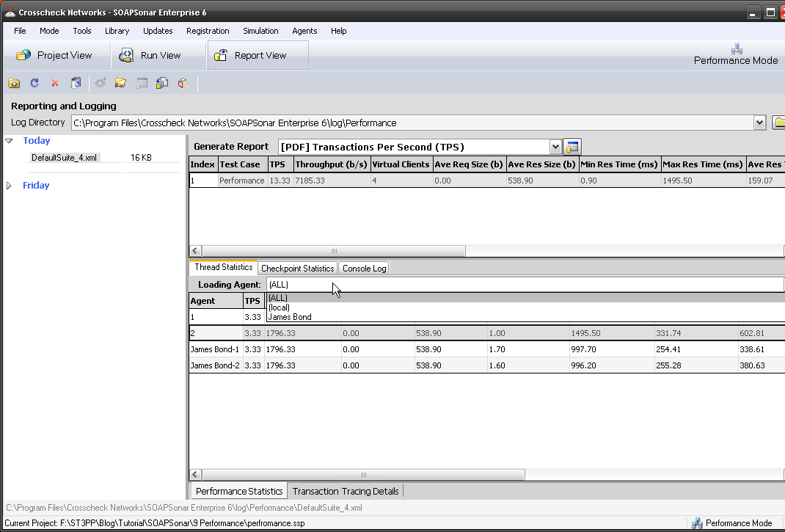The image size is (785, 532).
Task: Open the File menu
Action: click(20, 31)
